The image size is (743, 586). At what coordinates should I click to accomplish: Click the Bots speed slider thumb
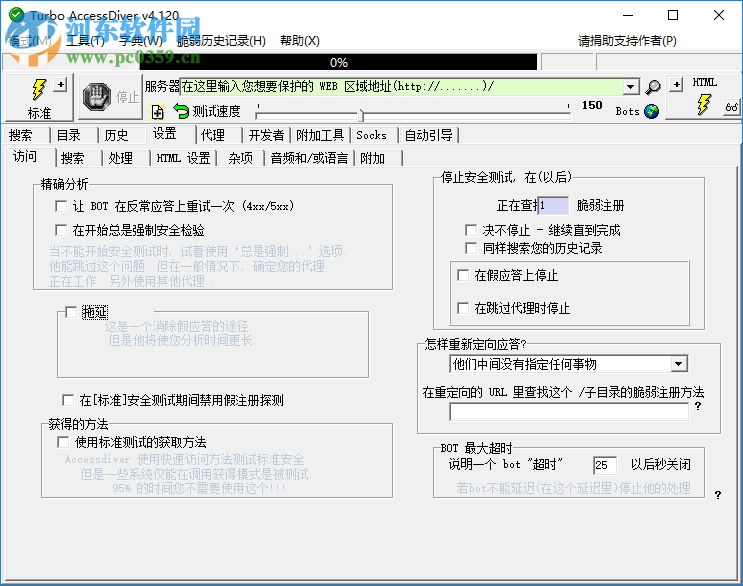coord(362,115)
